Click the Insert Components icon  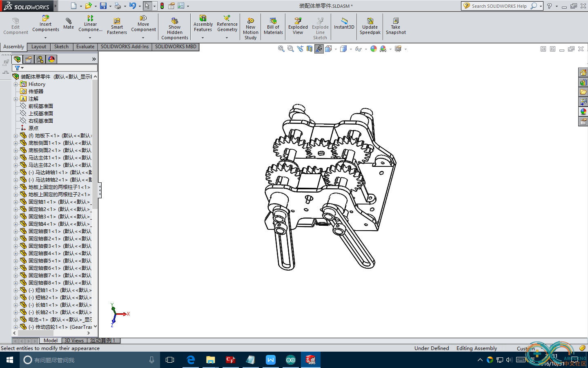click(x=46, y=18)
